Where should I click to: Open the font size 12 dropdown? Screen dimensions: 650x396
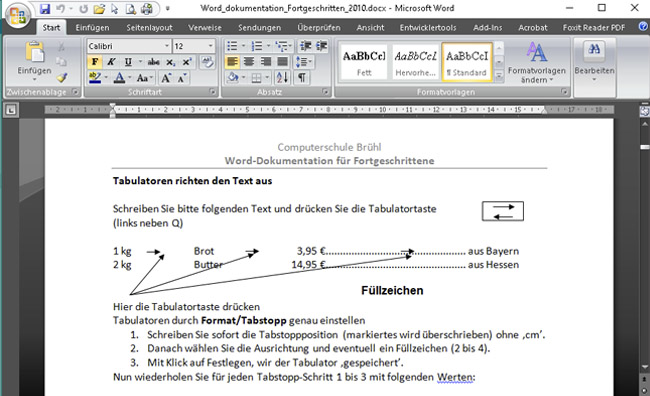[x=210, y=46]
